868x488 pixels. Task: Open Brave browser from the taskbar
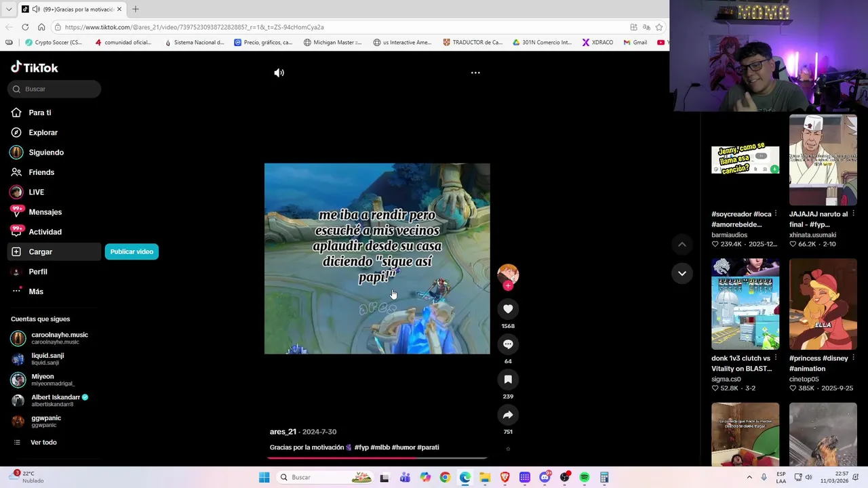tap(505, 477)
